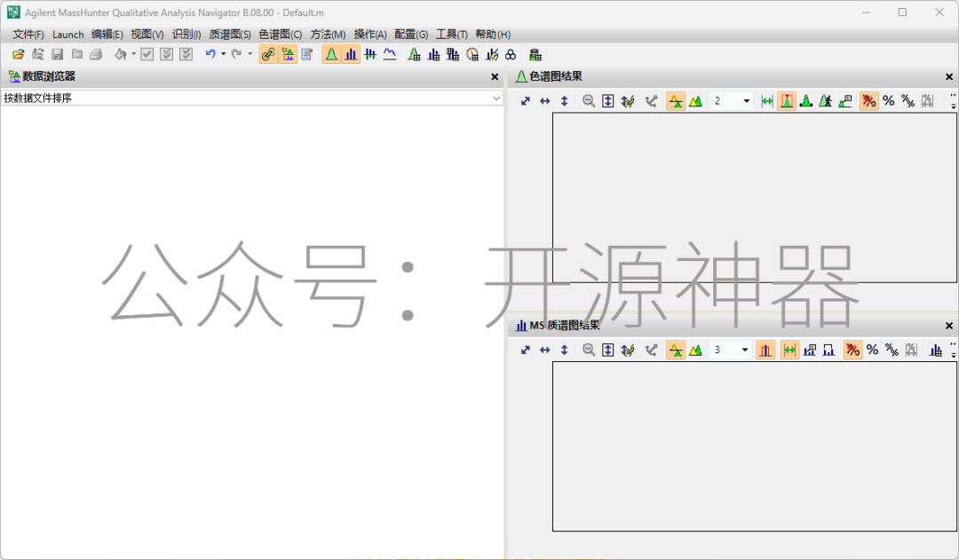Click zoom out magnifier in MS spectrum toolbar
This screenshot has height=560, width=959.
589,350
